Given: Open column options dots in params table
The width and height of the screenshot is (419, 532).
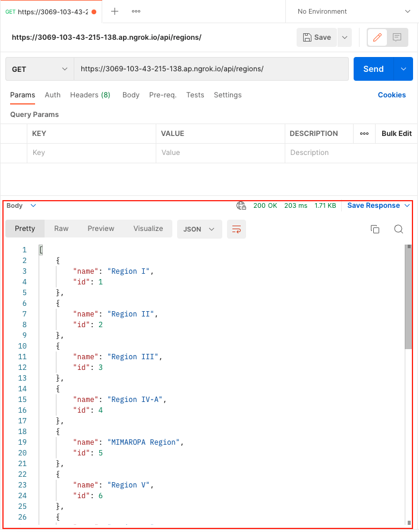Looking at the screenshot, I should [x=364, y=134].
